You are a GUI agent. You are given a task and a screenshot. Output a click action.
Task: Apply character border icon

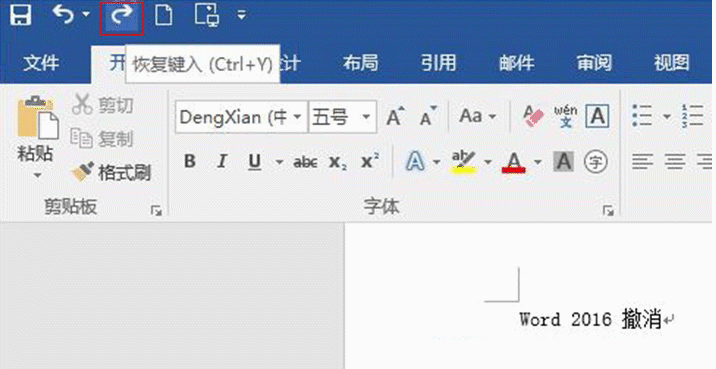[597, 117]
